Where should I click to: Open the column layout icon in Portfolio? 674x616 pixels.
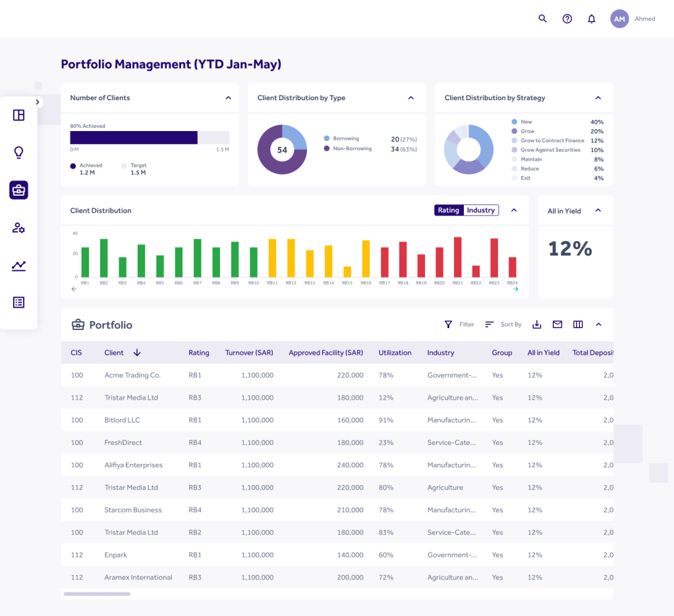(x=578, y=324)
